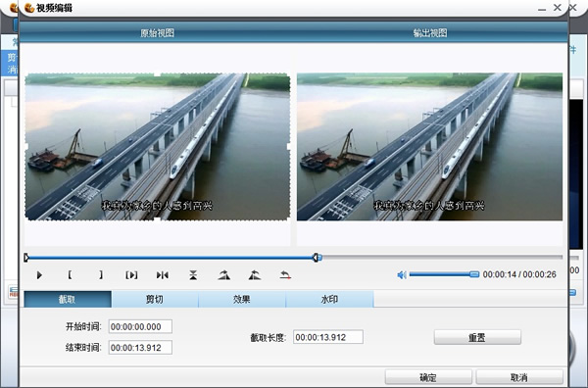Mute audio via speaker icon
The image size is (588, 388).
(402, 275)
